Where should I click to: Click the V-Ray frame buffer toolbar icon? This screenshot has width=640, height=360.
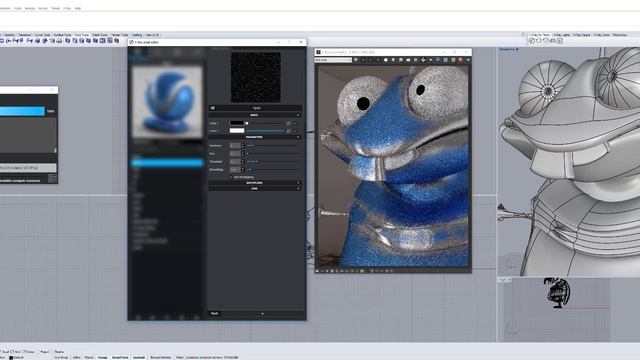[x=553, y=41]
